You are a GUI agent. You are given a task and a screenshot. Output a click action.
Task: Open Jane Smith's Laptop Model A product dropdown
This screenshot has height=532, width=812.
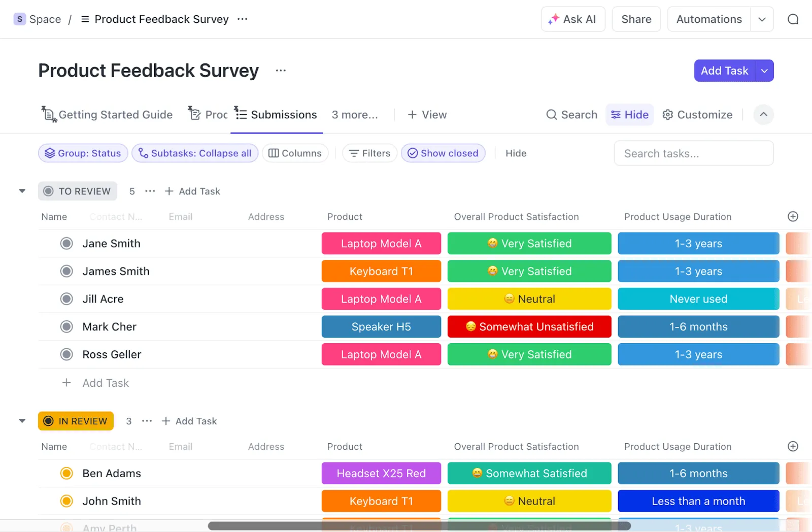pyautogui.click(x=381, y=244)
